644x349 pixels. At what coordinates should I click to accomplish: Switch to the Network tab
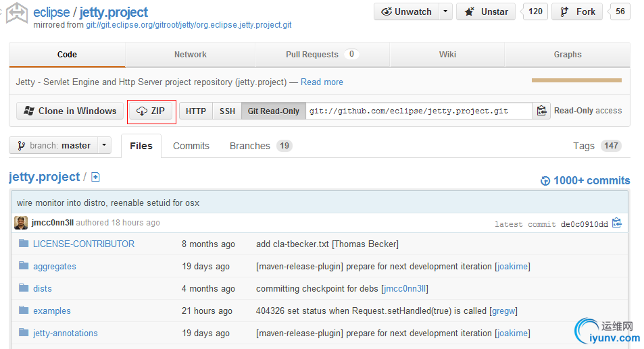click(190, 55)
